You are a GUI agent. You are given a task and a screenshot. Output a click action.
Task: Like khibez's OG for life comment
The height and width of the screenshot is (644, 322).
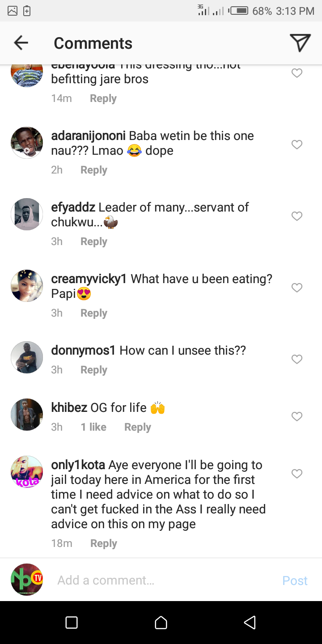[297, 416]
